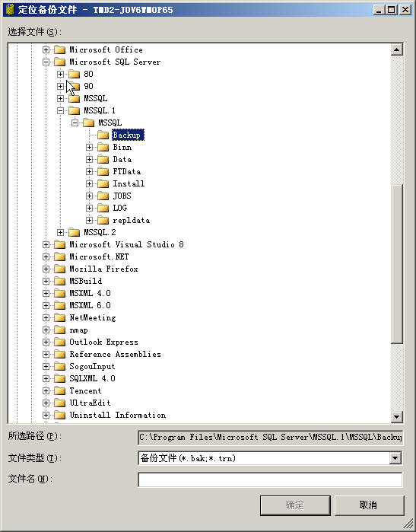This screenshot has height=532, width=416.
Task: Select the Outlook Express label
Action: pyautogui.click(x=103, y=342)
